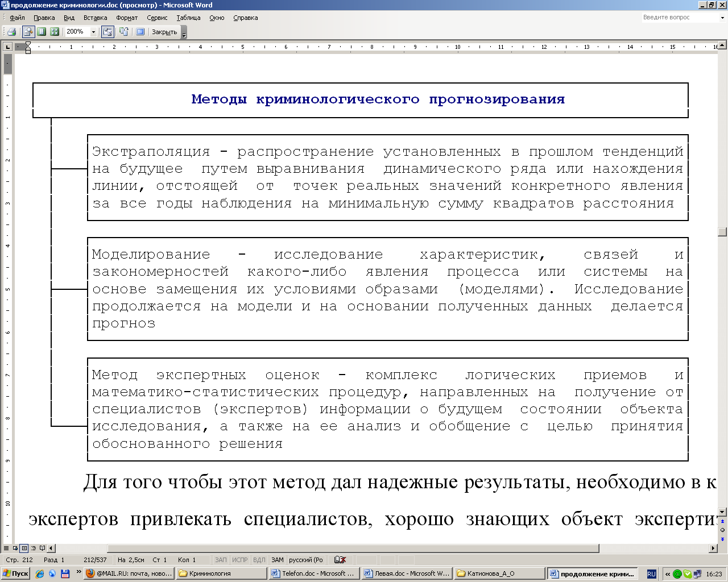This screenshot has width=728, height=582.
Task: Close print preview with the Закрыть button
Action: (x=164, y=32)
